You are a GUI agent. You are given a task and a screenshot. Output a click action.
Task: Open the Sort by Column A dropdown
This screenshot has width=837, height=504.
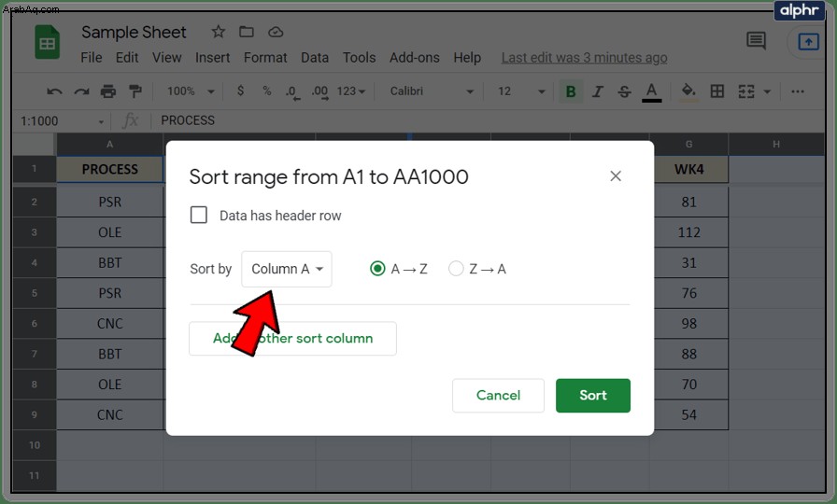[x=287, y=269]
